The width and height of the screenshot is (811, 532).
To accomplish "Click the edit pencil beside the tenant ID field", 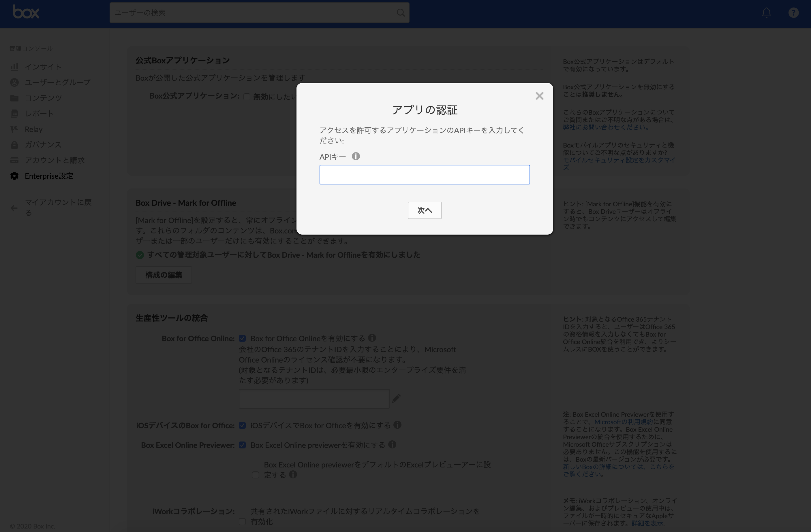I will [x=396, y=399].
